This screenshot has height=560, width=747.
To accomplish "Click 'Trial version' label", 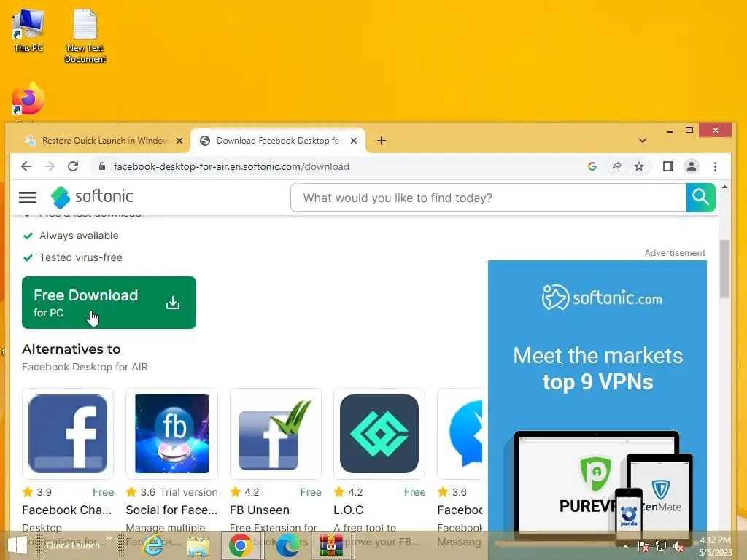I will tap(189, 492).
